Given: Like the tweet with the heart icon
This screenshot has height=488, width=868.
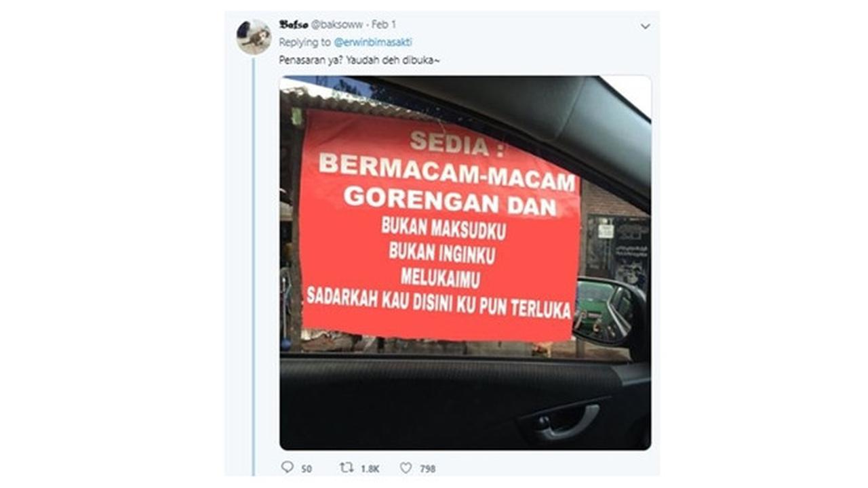Looking at the screenshot, I should [x=406, y=468].
